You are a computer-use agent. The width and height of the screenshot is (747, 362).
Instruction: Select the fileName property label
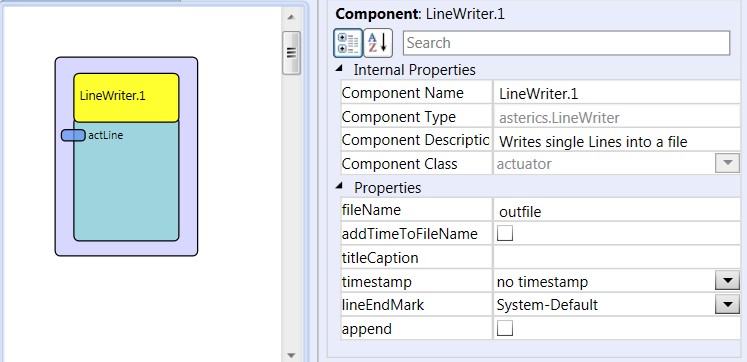[x=372, y=210]
